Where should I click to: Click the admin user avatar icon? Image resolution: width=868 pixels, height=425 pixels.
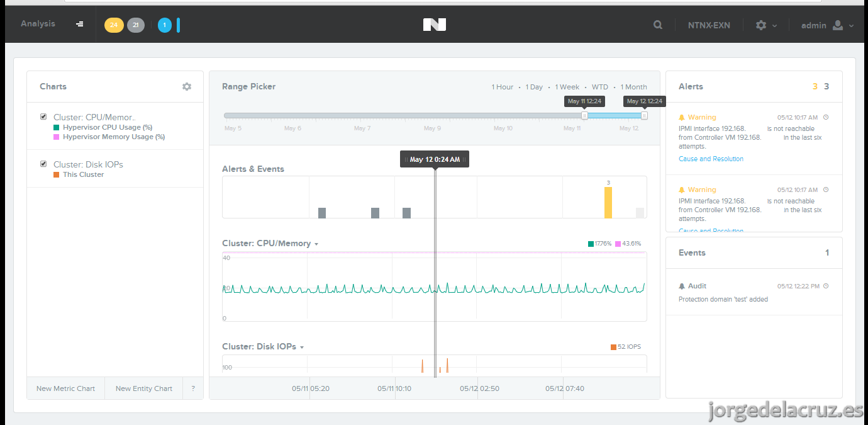coord(837,25)
